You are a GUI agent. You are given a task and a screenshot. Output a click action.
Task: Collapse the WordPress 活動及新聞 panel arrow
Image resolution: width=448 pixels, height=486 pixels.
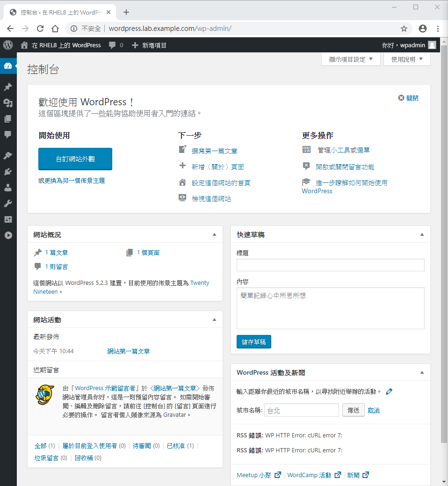pos(422,372)
